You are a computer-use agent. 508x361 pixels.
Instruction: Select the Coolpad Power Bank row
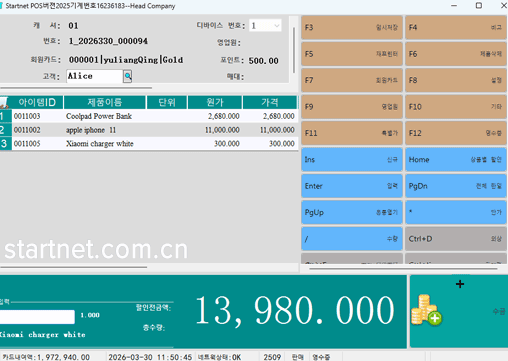click(149, 116)
